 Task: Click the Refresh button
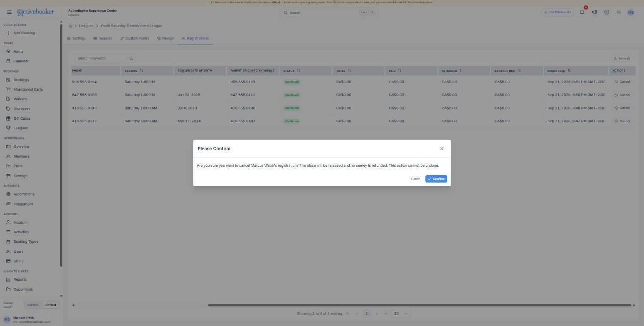[x=622, y=58]
